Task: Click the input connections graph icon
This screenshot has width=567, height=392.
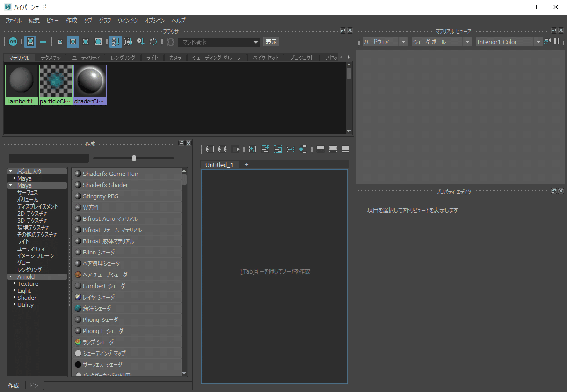Action: (x=210, y=149)
